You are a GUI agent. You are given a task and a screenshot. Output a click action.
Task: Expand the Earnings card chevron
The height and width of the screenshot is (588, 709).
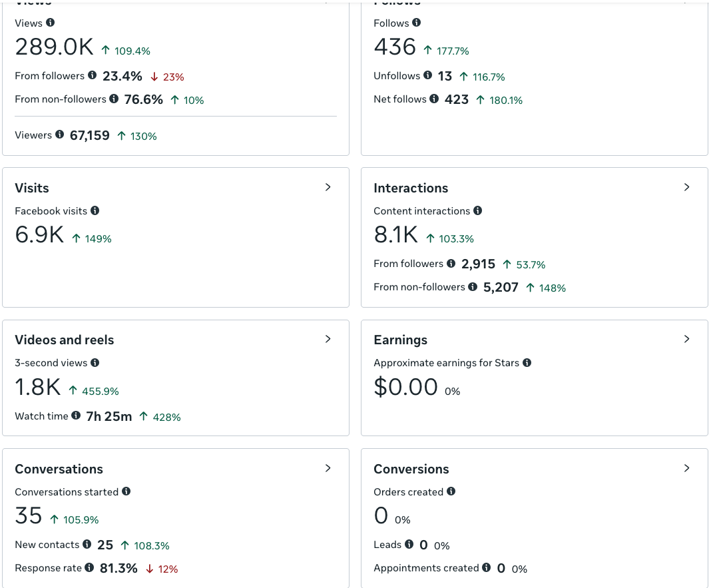pyautogui.click(x=687, y=339)
